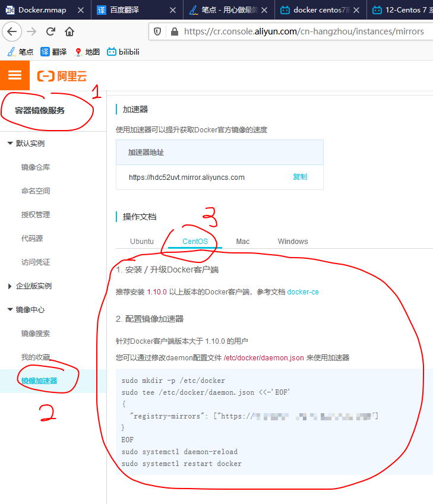This screenshot has height=504, width=433.
Task: Open the 笔点 bookmark
Action: point(21,52)
